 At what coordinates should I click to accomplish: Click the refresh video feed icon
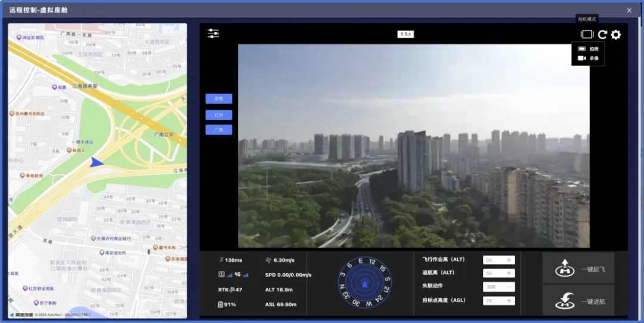click(602, 35)
